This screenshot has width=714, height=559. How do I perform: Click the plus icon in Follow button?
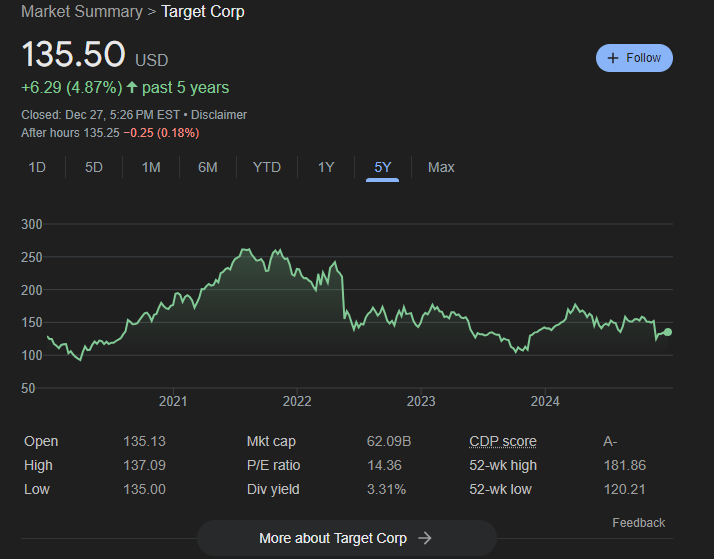[x=613, y=58]
